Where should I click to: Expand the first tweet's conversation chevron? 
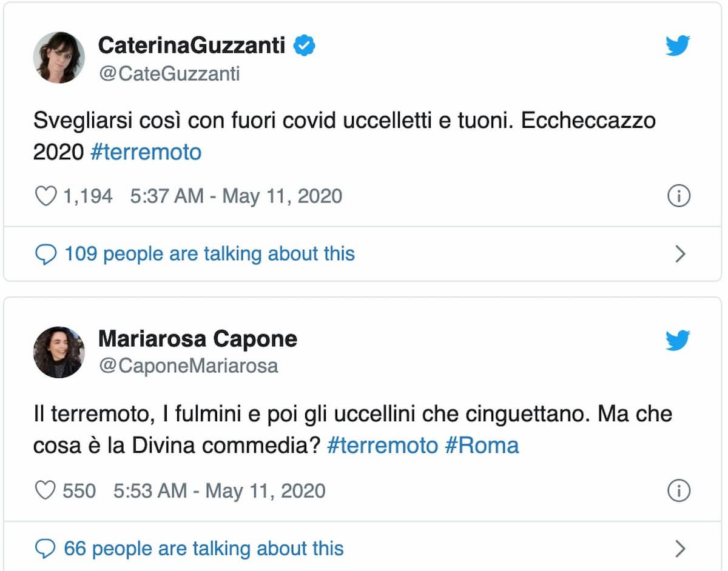679,254
